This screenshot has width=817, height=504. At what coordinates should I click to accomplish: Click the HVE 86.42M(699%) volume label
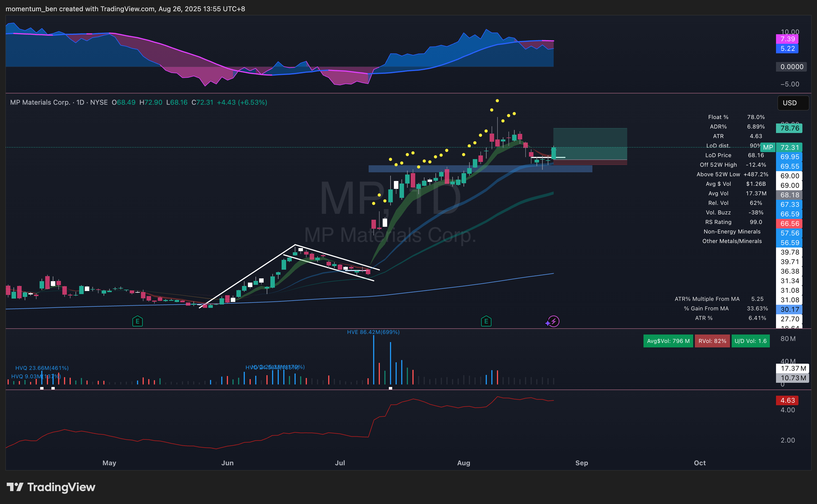tap(373, 332)
